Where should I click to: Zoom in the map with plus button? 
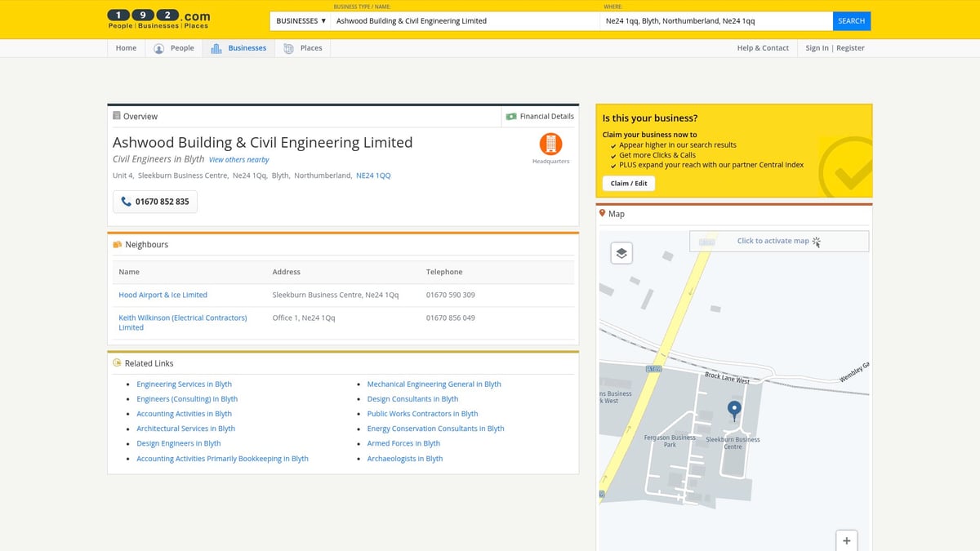point(847,540)
